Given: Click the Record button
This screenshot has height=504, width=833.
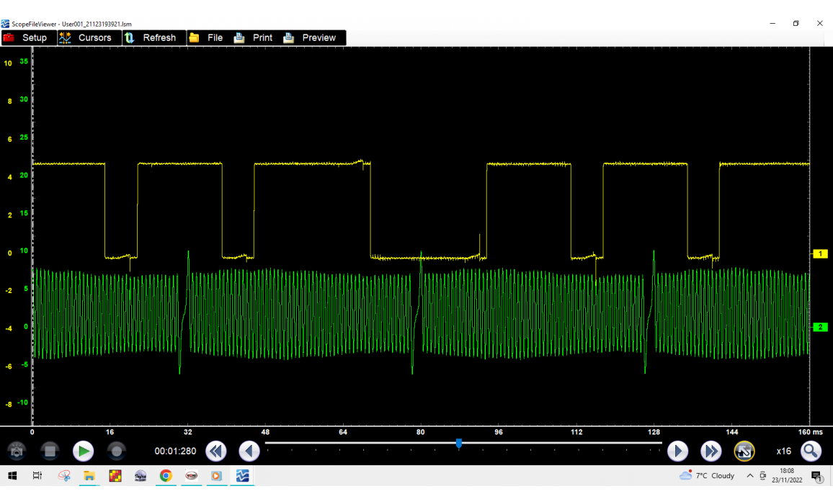Looking at the screenshot, I should [x=116, y=451].
